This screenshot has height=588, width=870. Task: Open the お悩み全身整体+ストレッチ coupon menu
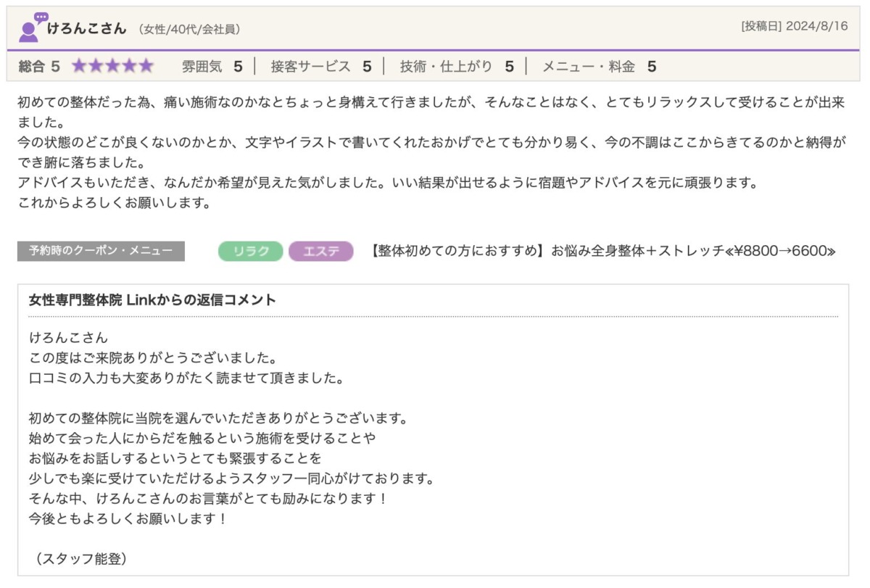[602, 252]
